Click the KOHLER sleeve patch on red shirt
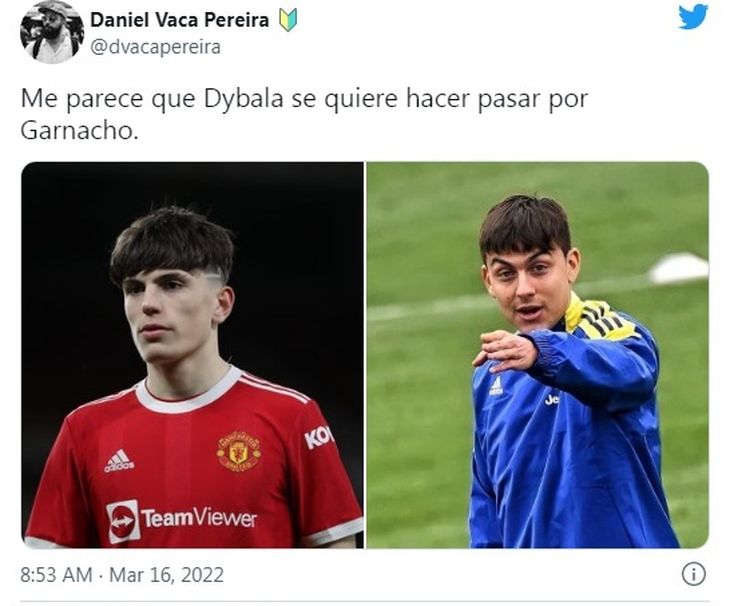Image resolution: width=730 pixels, height=606 pixels. (318, 438)
